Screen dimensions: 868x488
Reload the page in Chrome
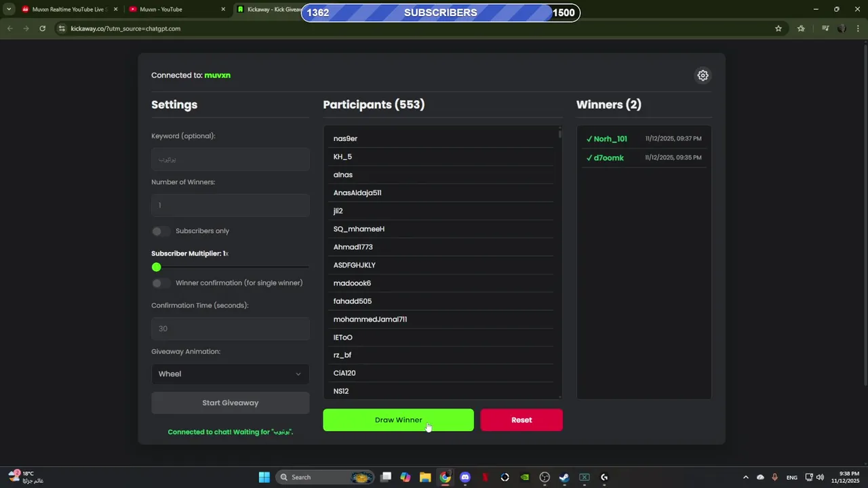point(42,28)
